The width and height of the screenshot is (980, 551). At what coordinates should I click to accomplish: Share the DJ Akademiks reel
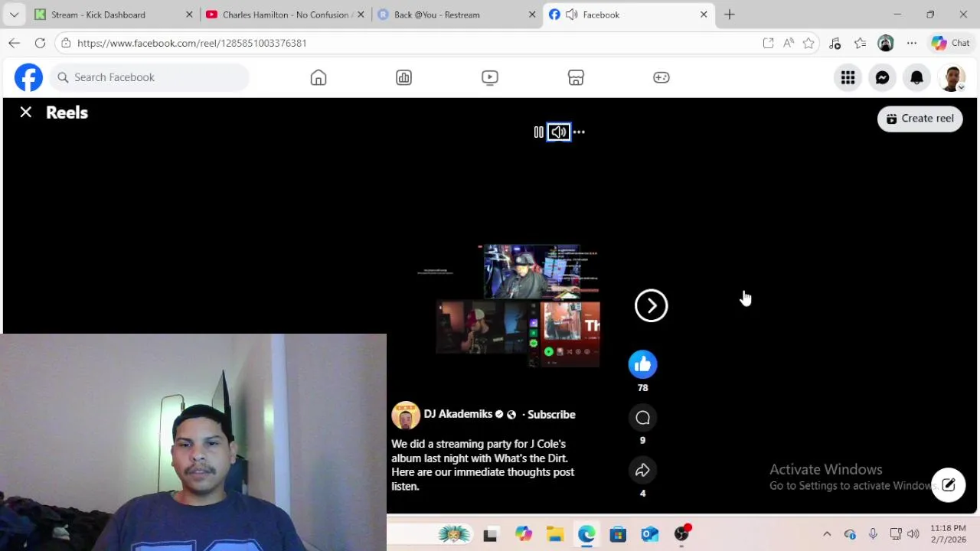click(x=643, y=470)
